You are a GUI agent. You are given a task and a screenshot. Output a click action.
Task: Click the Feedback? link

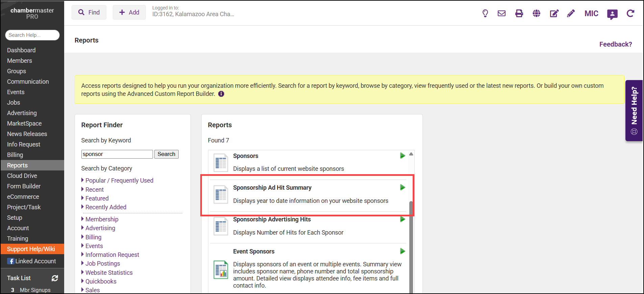[x=615, y=44]
